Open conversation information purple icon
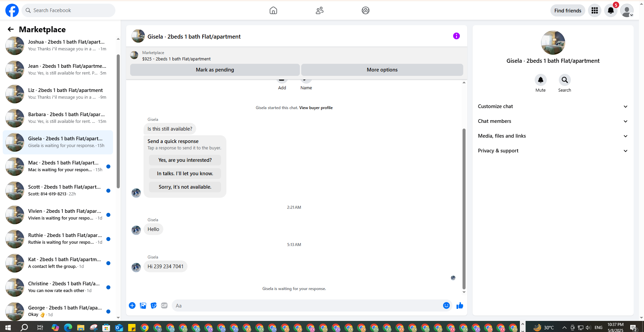 point(457,36)
